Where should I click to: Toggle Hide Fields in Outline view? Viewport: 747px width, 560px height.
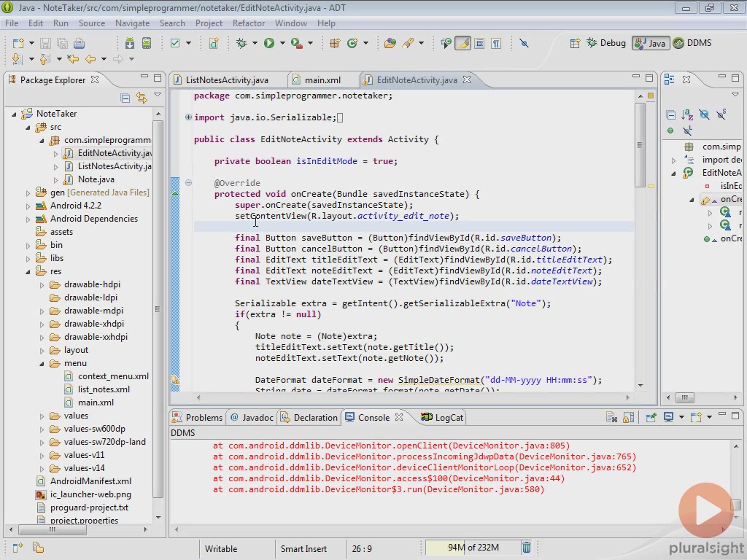(x=704, y=114)
